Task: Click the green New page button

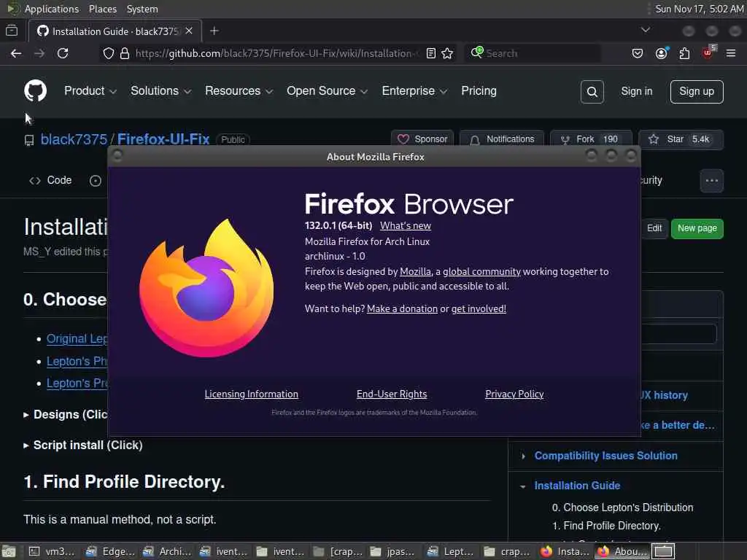Action: point(697,228)
